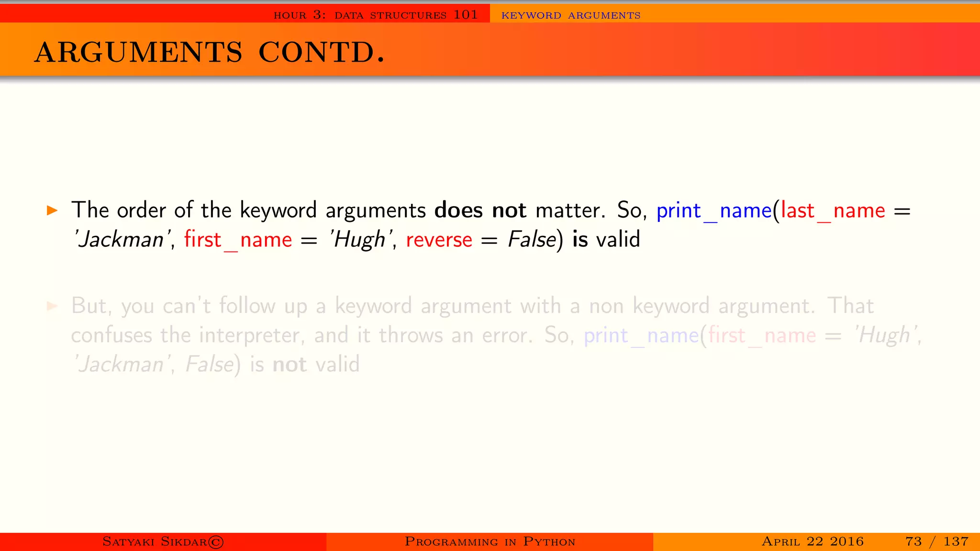
Task: Select the bold words 'does not'
Action: coord(480,210)
